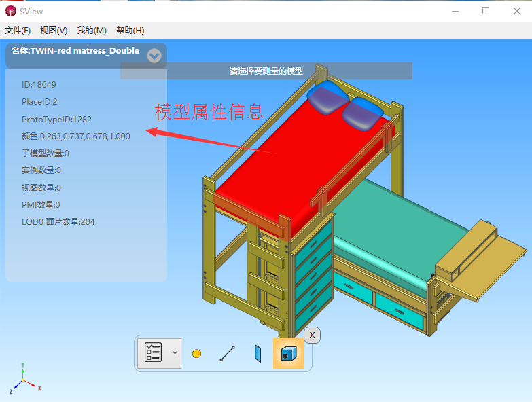
Task: Click the 视图数量:0 property line
Action: pyautogui.click(x=41, y=188)
